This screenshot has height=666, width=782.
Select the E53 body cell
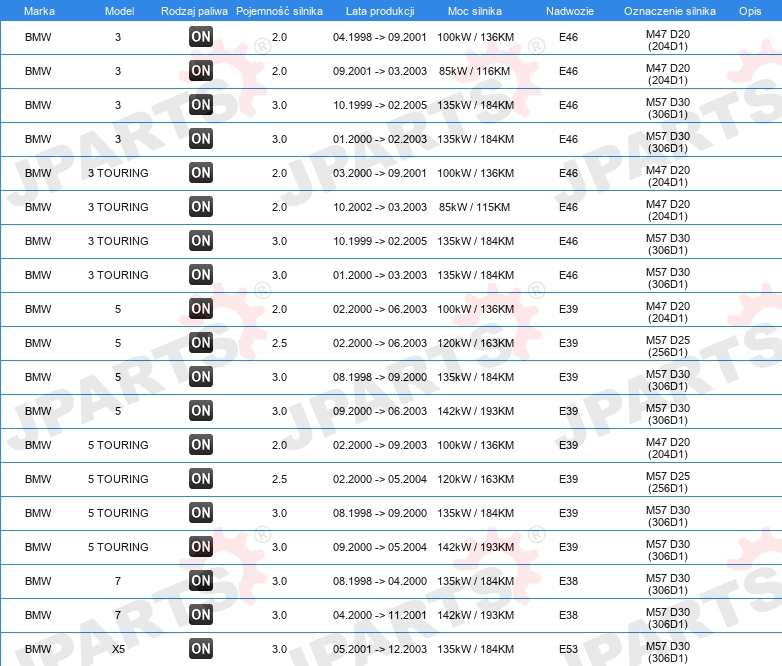[569, 649]
